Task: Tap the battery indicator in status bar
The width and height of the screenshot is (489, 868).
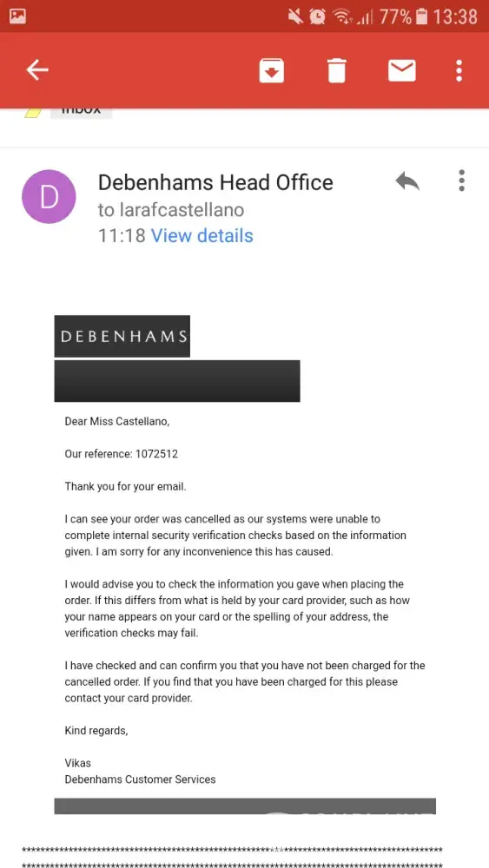Action: click(421, 16)
